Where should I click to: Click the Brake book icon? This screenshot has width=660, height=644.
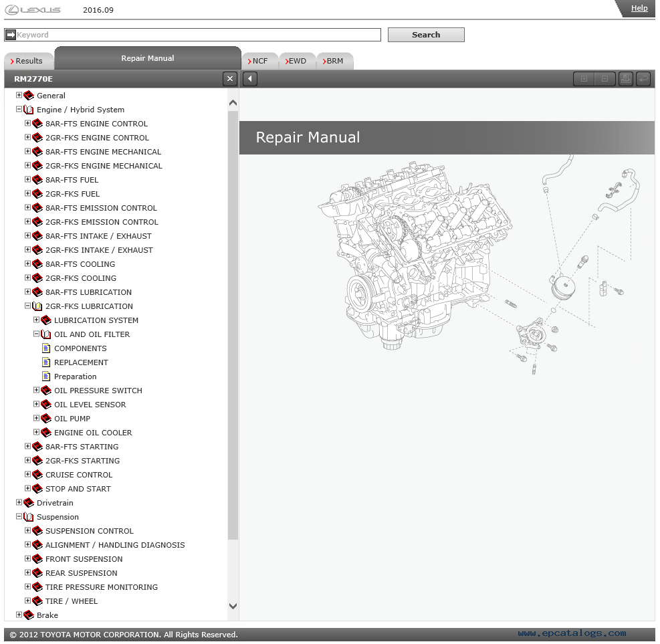[29, 615]
